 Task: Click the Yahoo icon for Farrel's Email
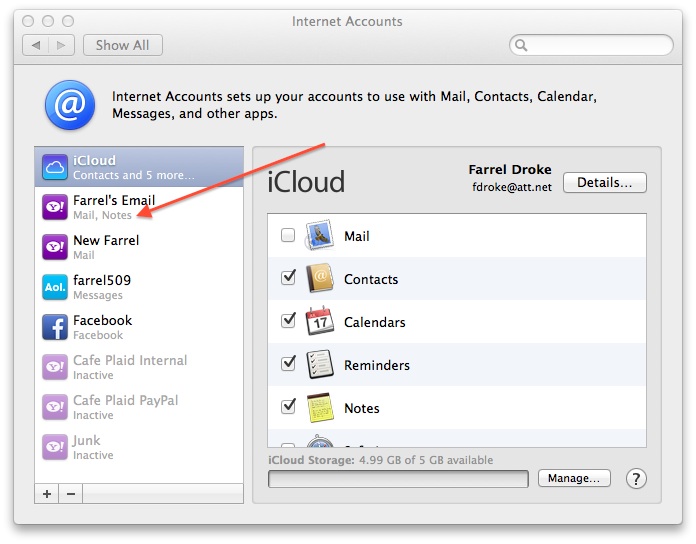(55, 207)
